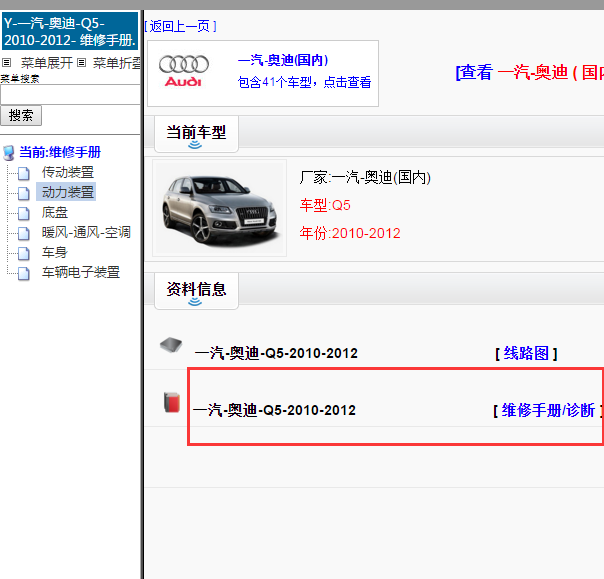
Task: Click the 返回上一页 link
Action: pos(180,26)
